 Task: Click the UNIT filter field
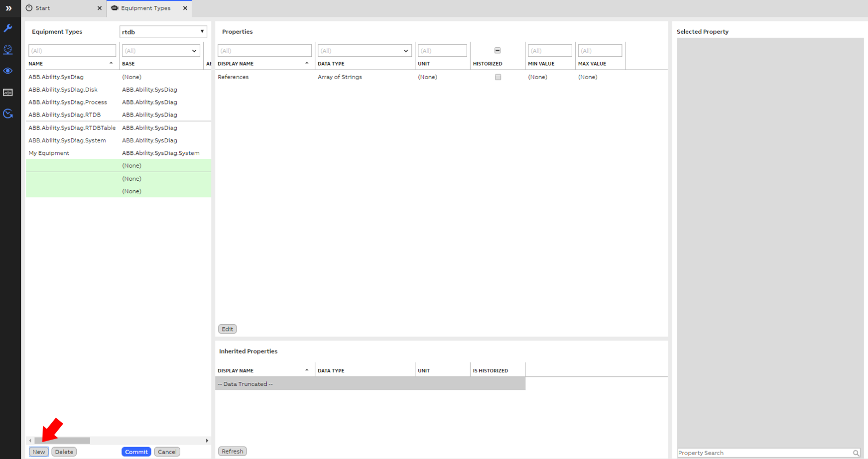pos(442,51)
